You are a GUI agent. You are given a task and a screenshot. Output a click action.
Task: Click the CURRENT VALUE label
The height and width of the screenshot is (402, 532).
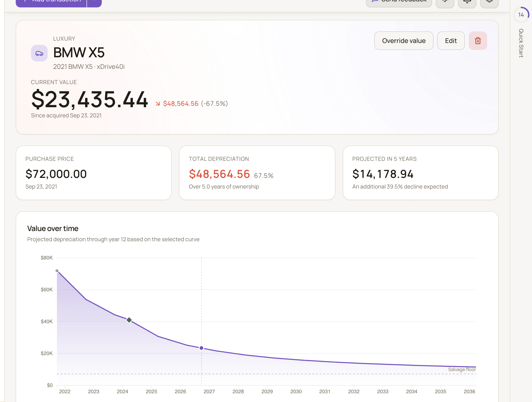pos(54,82)
